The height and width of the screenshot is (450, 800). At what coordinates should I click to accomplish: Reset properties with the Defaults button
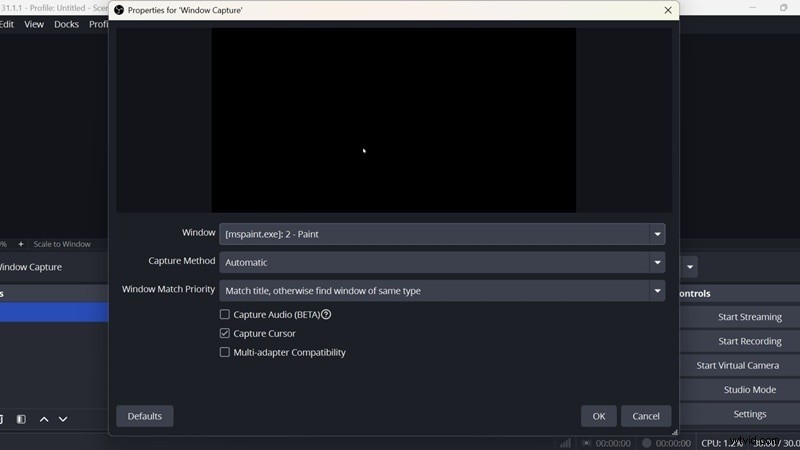click(x=145, y=416)
